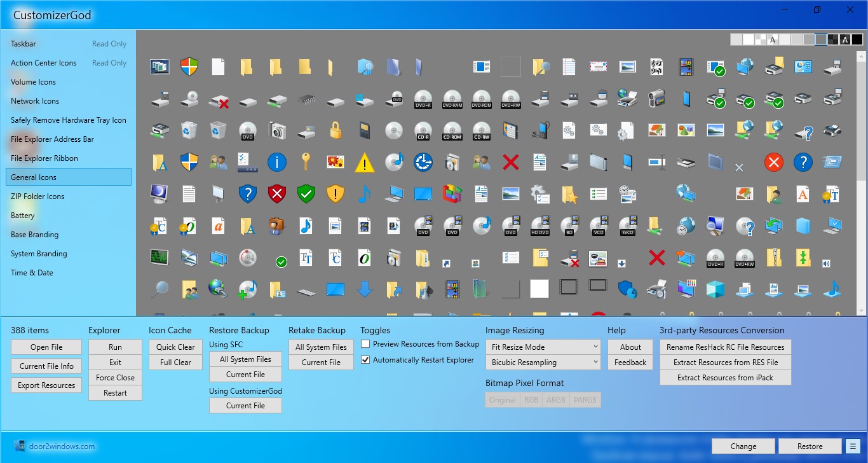
Task: Select the blank white document icon
Action: [219, 67]
